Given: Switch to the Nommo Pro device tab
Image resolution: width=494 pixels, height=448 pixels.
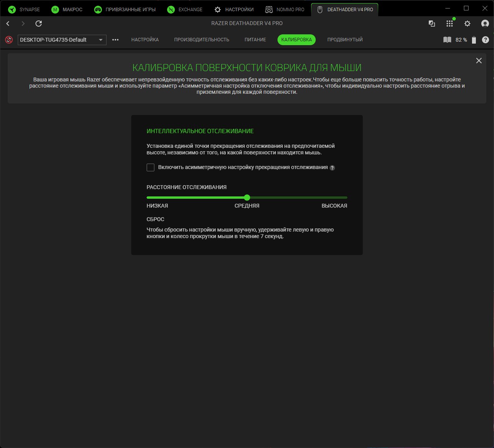Looking at the screenshot, I should click(x=285, y=9).
